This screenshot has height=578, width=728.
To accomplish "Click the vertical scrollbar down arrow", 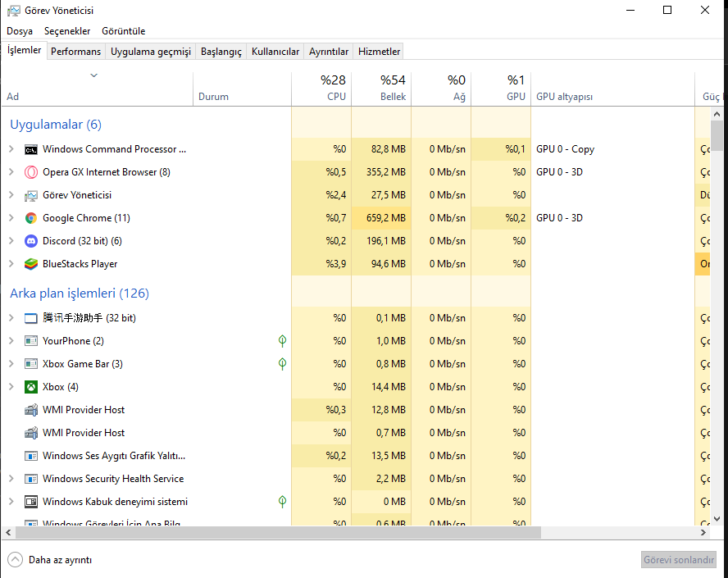I will point(717,519).
